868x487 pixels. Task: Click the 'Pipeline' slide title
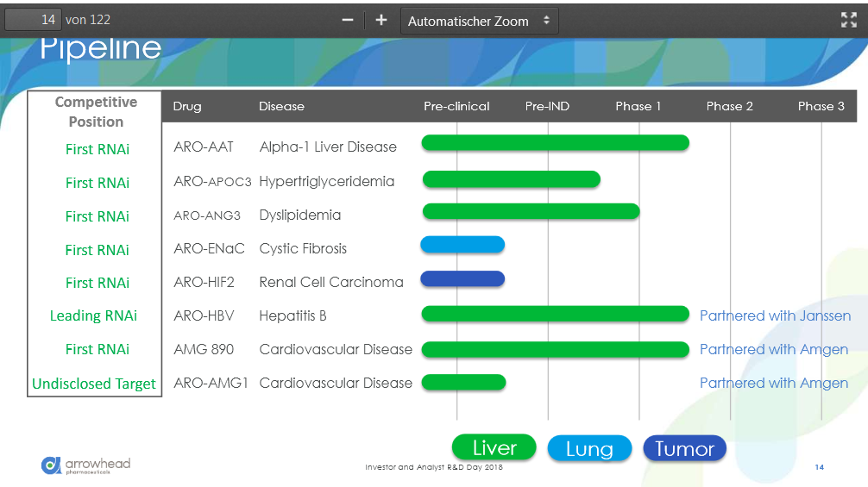pos(101,48)
